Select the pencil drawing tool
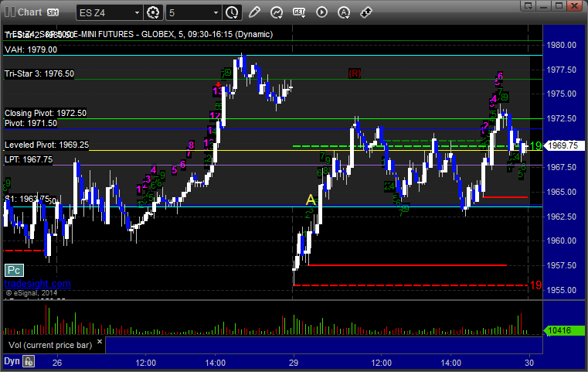The image size is (588, 372). (254, 12)
